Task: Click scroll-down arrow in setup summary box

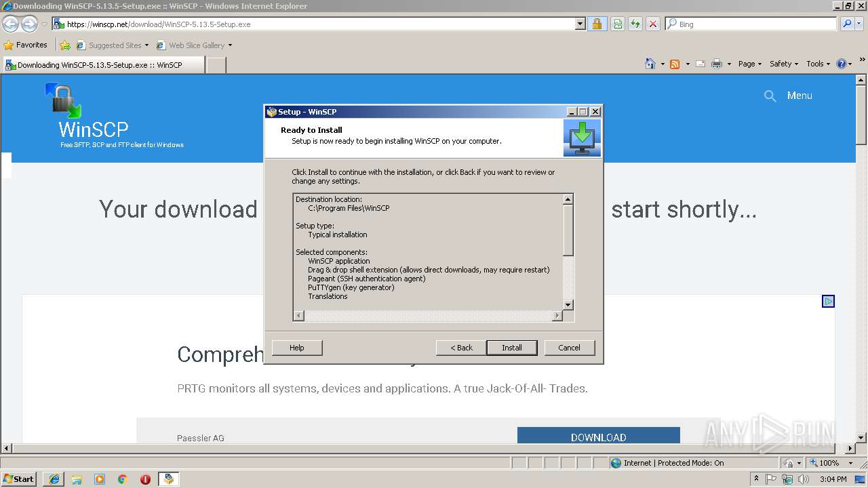Action: pyautogui.click(x=568, y=305)
